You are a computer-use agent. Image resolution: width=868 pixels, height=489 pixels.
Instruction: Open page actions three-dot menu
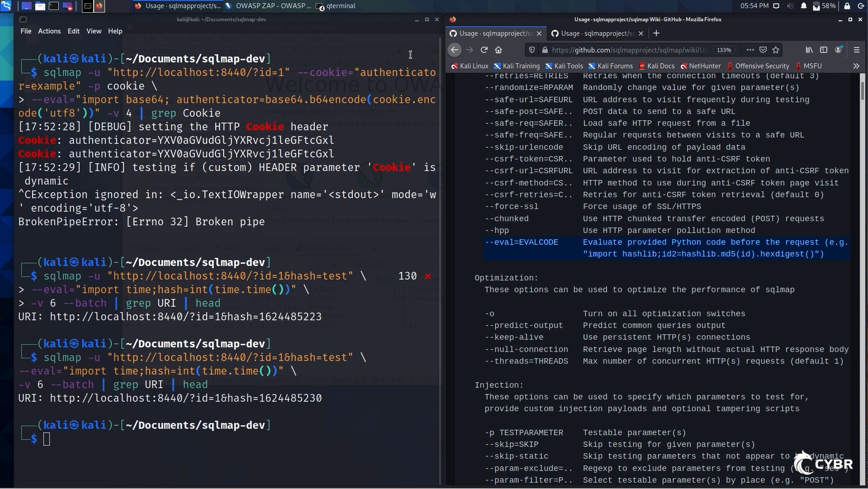750,50
